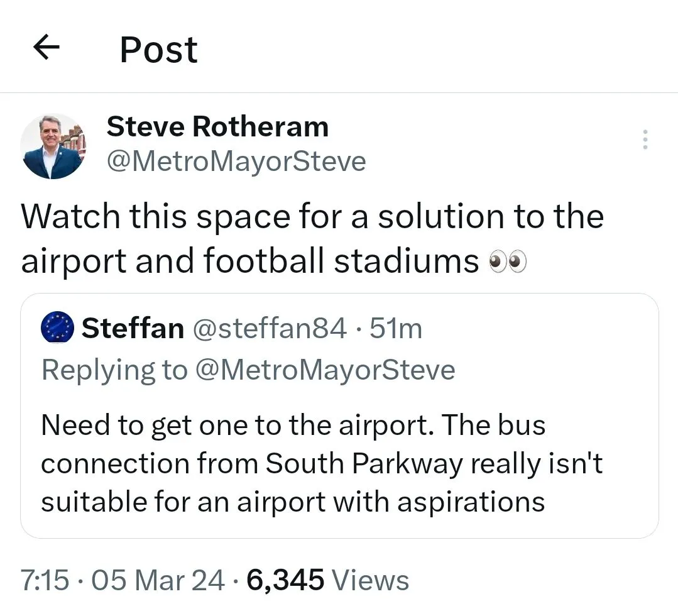Open quoted post about South Parkway bus
This screenshot has width=678, height=616.
[339, 463]
